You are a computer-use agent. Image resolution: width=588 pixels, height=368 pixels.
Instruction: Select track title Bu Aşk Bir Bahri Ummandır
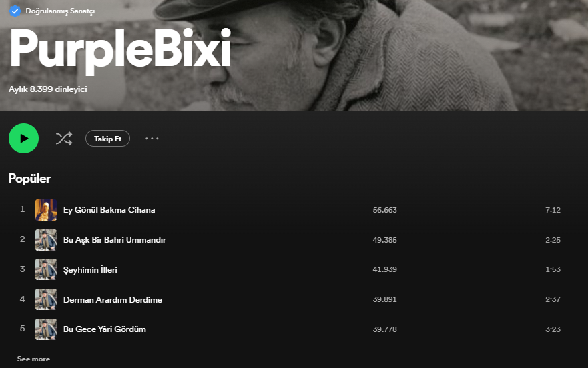[114, 240]
